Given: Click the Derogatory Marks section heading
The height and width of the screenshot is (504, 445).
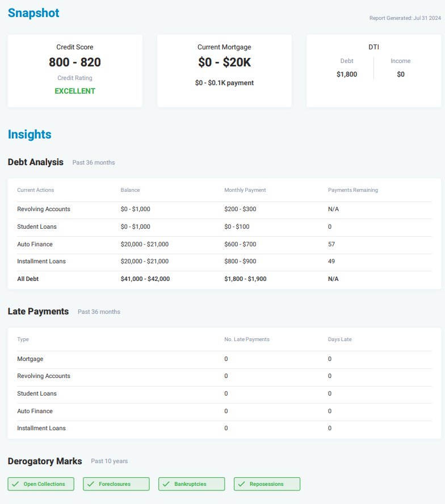Looking at the screenshot, I should click(x=45, y=461).
